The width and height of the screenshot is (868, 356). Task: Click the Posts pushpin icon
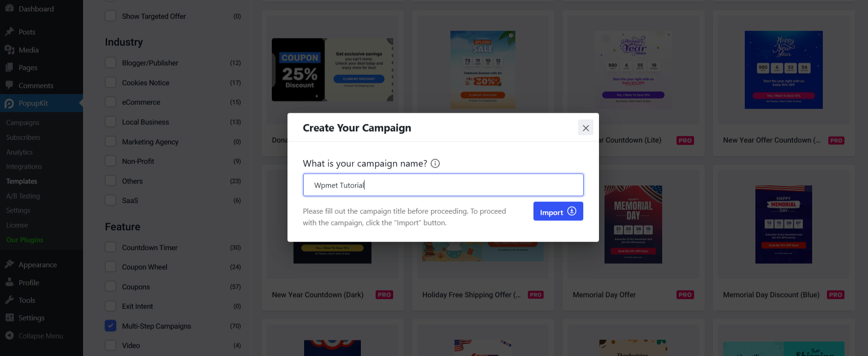point(10,31)
